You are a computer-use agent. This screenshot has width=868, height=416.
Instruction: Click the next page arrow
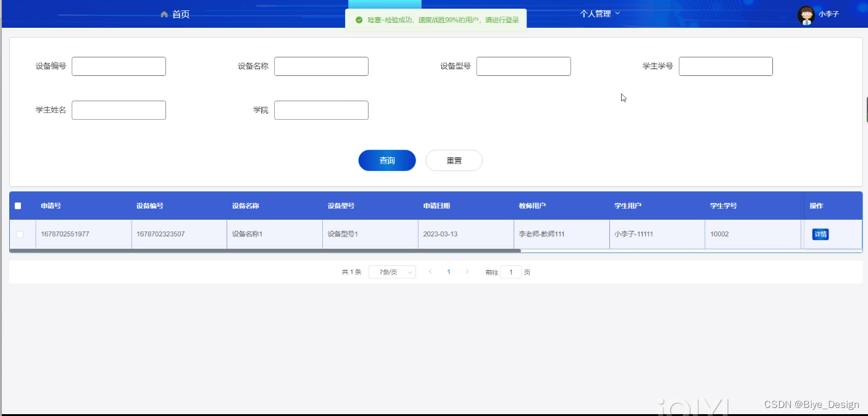(467, 272)
